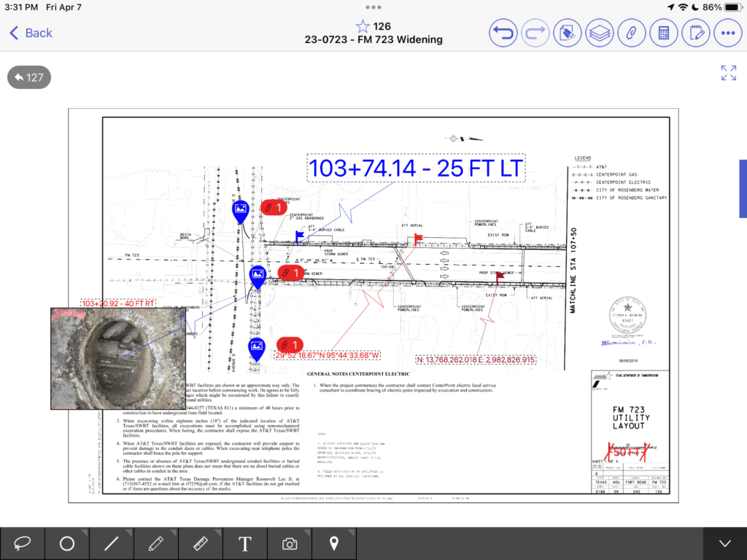Select the location pin tool
The height and width of the screenshot is (560, 747).
coord(333,543)
